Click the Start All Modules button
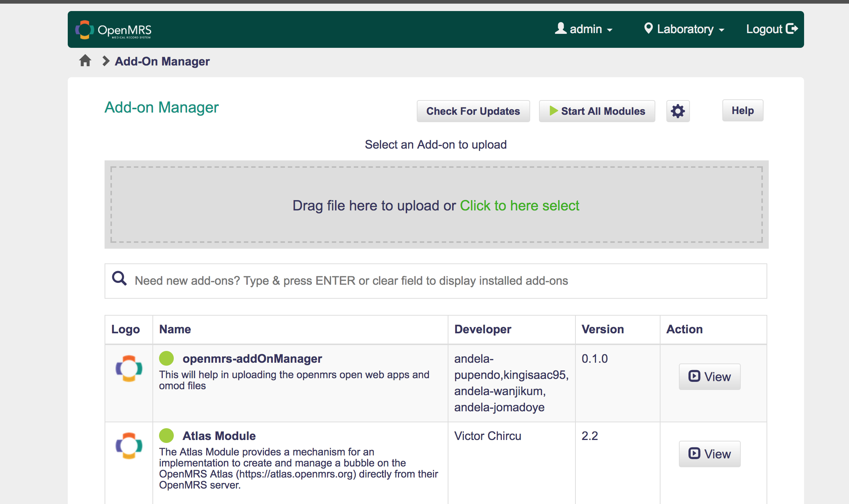 pos(597,111)
